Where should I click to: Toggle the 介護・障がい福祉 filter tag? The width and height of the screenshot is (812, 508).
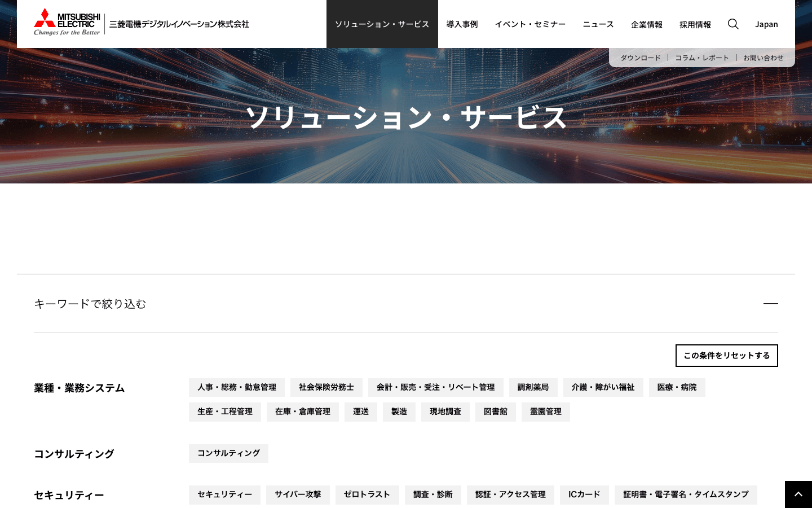[603, 387]
